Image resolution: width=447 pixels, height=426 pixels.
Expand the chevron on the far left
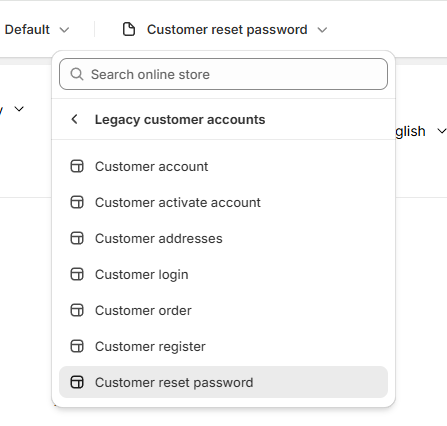(x=19, y=109)
